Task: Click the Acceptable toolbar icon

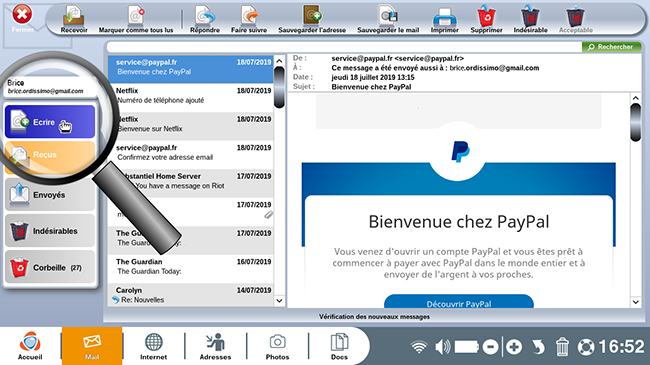Action: click(x=575, y=19)
